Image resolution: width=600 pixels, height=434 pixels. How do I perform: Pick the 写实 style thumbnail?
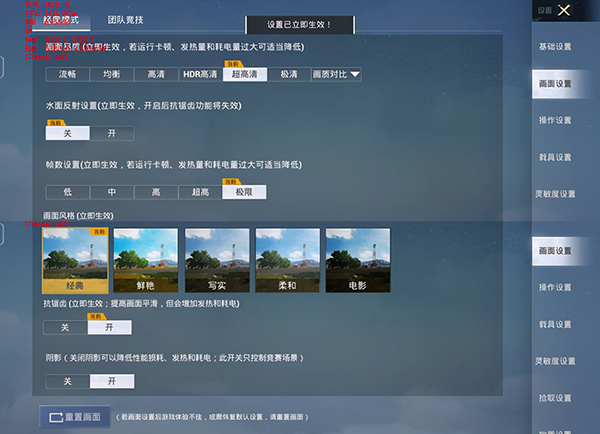217,261
